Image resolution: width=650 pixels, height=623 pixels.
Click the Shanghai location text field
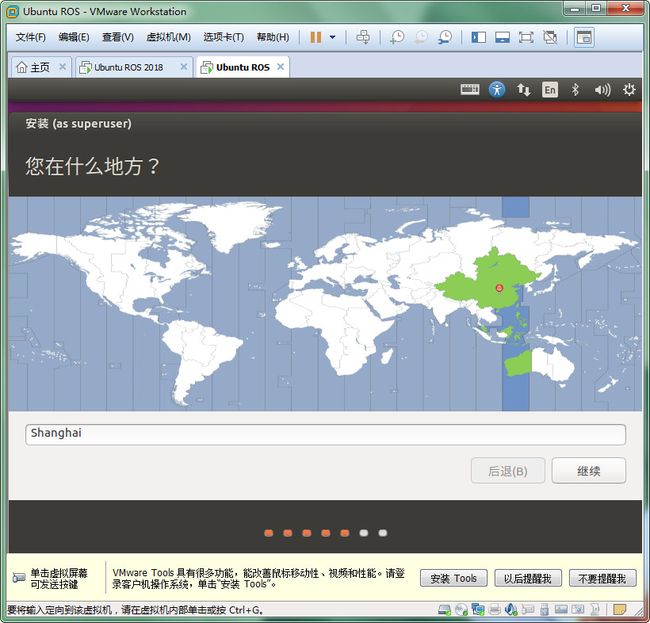coord(325,434)
